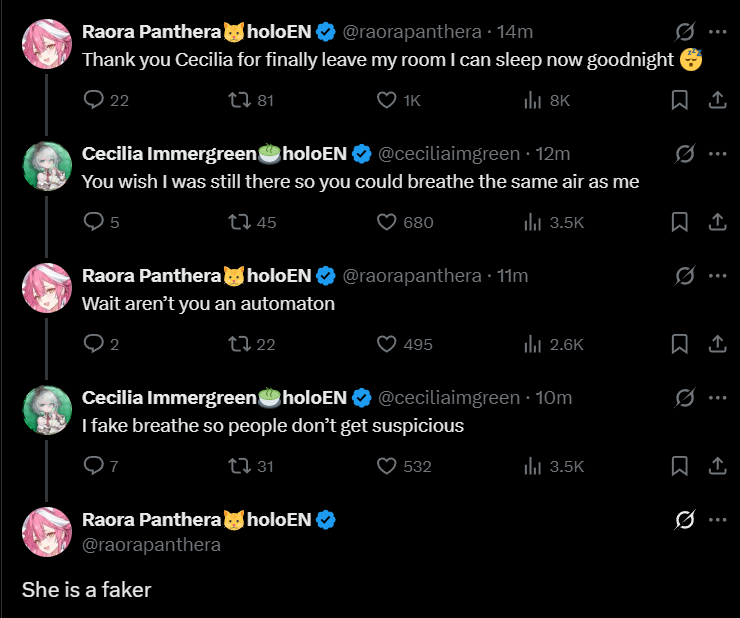The width and height of the screenshot is (740, 618).
Task: Bookmark Raora's first tweet about sleeping
Action: coord(679,100)
